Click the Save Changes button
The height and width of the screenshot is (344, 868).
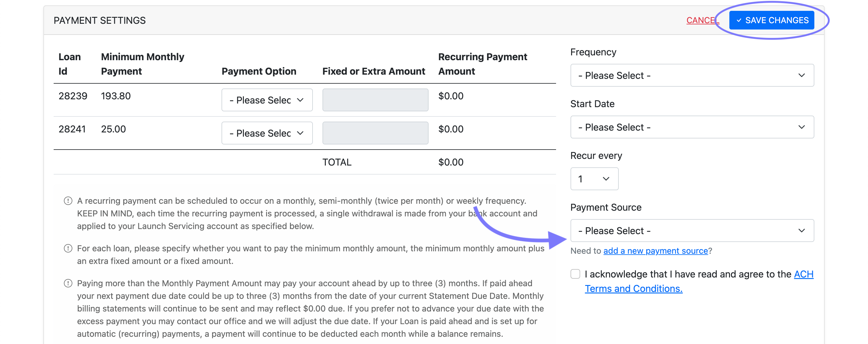[772, 20]
